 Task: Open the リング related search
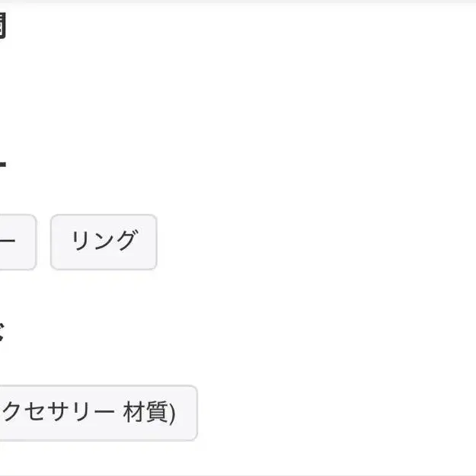(104, 241)
